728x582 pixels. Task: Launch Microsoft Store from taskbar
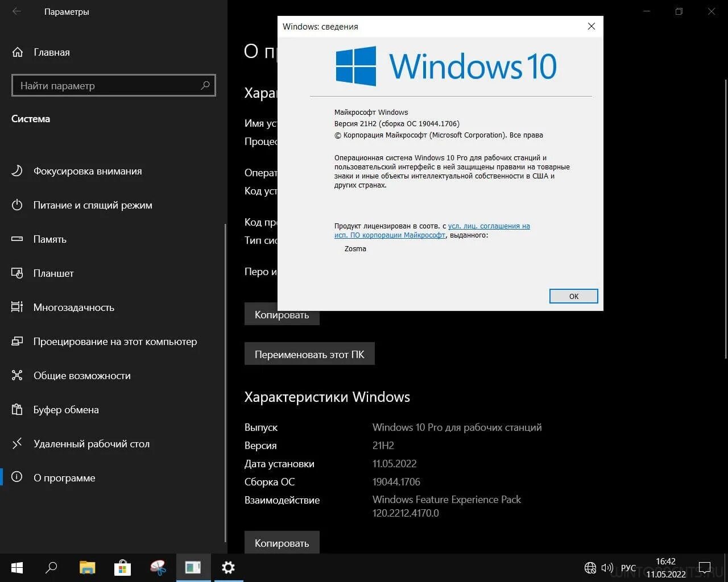pyautogui.click(x=122, y=567)
